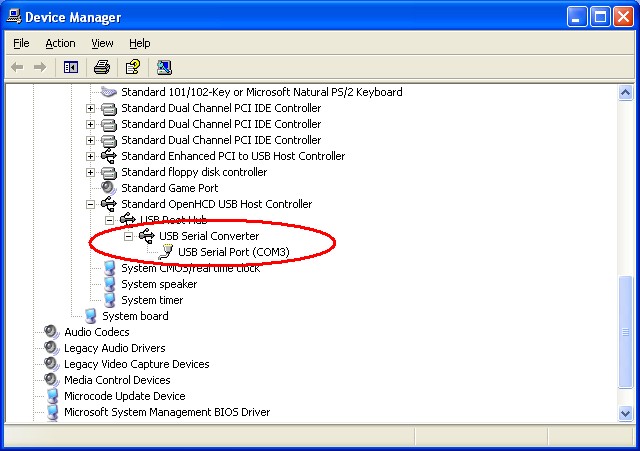Viewport: 640px width, 451px height.
Task: Click the scrollbar down arrow
Action: coord(625,413)
